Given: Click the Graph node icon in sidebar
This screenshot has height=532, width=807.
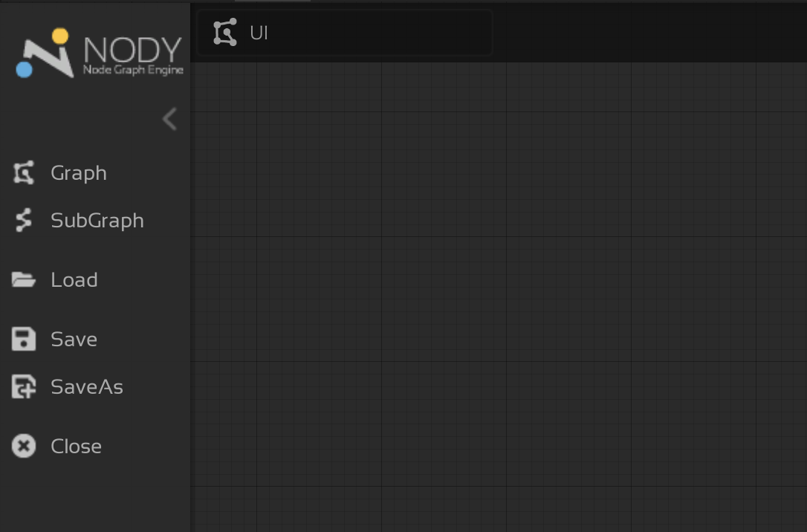Looking at the screenshot, I should pos(24,173).
